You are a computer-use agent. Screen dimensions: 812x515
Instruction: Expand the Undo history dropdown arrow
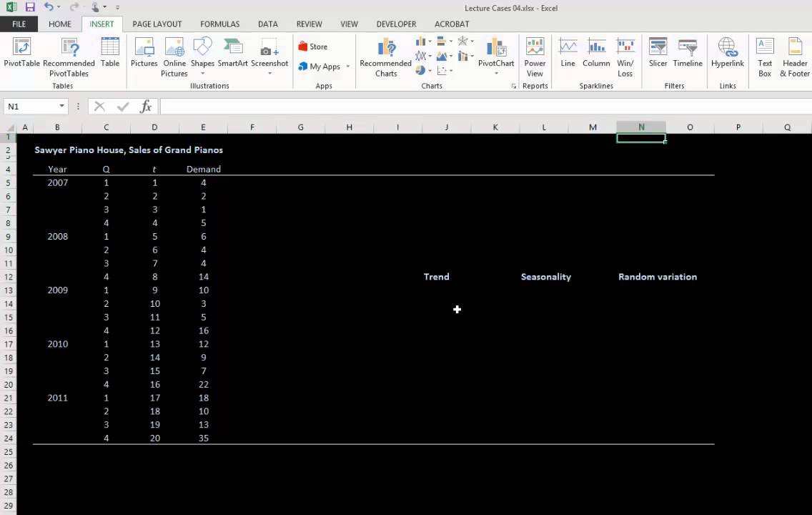[x=59, y=7]
